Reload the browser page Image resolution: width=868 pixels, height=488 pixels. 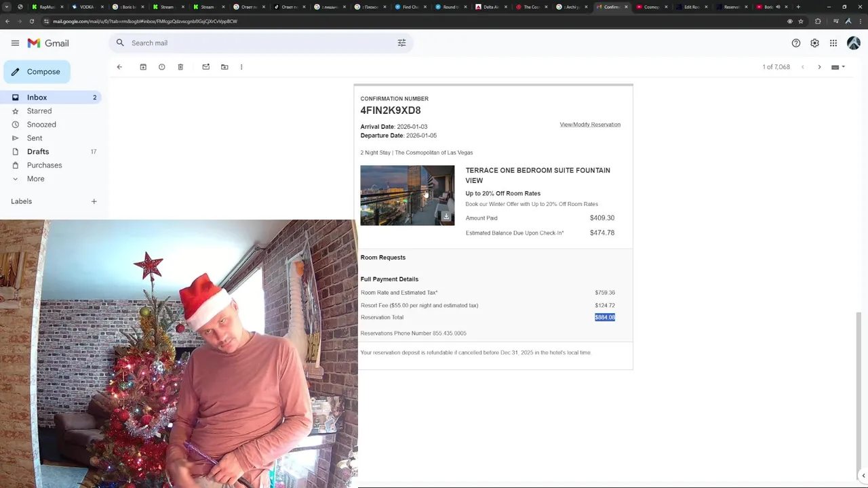pos(32,21)
